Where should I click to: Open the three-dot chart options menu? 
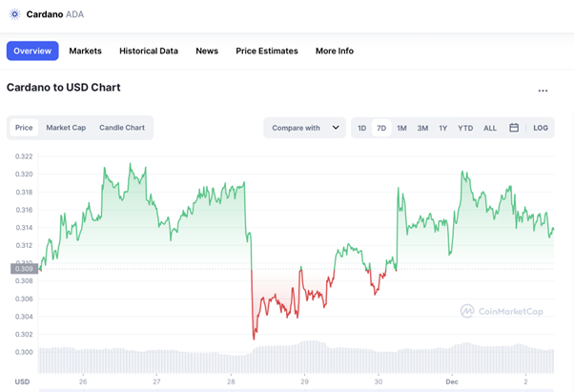tap(543, 91)
